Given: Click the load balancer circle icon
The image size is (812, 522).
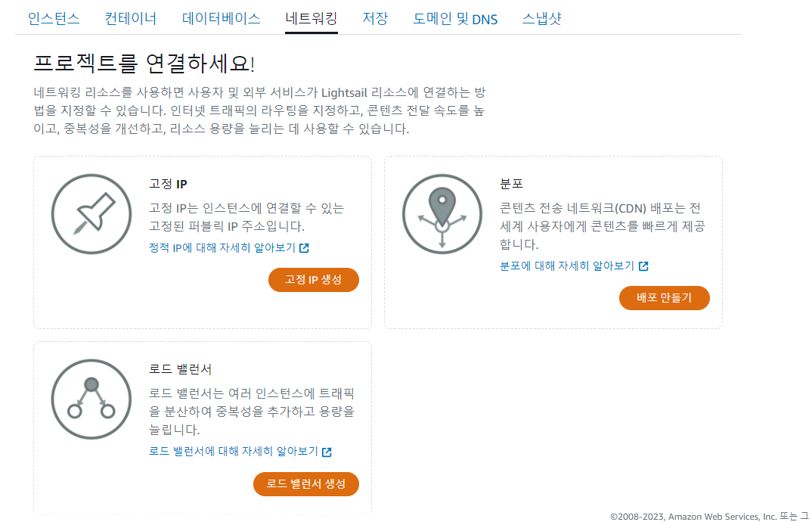Looking at the screenshot, I should click(x=91, y=399).
